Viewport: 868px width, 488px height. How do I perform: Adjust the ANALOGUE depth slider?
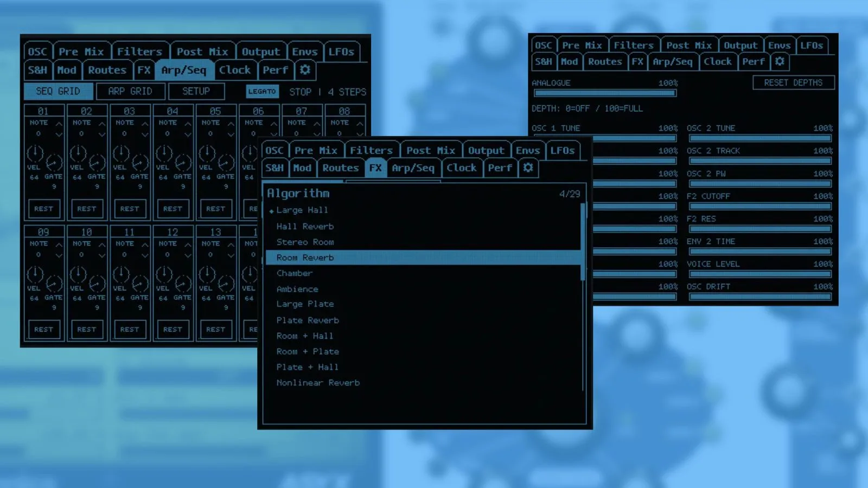[x=605, y=93]
